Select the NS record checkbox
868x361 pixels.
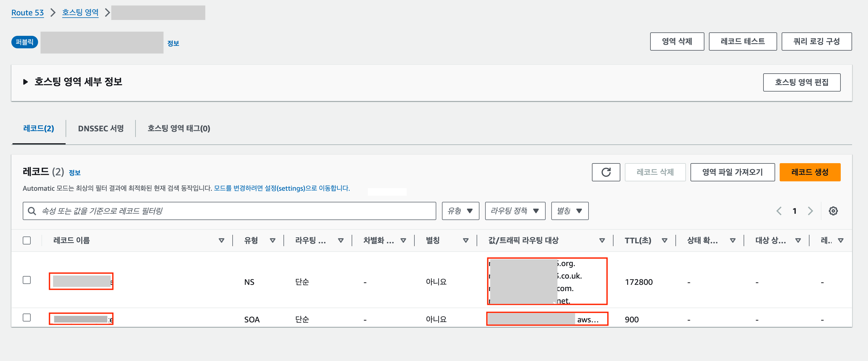pos(27,280)
